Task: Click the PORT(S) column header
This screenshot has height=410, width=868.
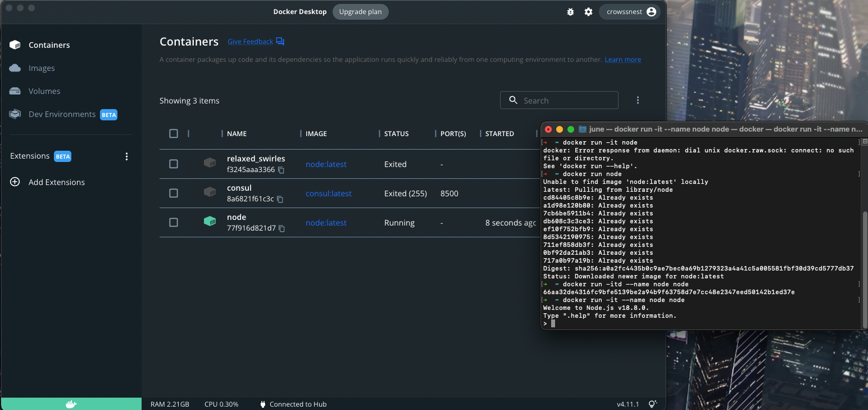Action: click(x=453, y=134)
